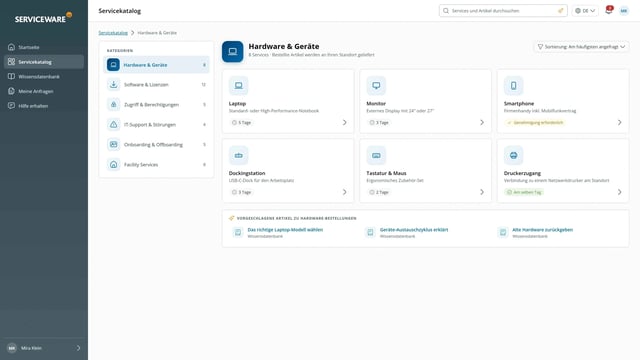
Task: Click the Dockingstation card title
Action: point(247,173)
